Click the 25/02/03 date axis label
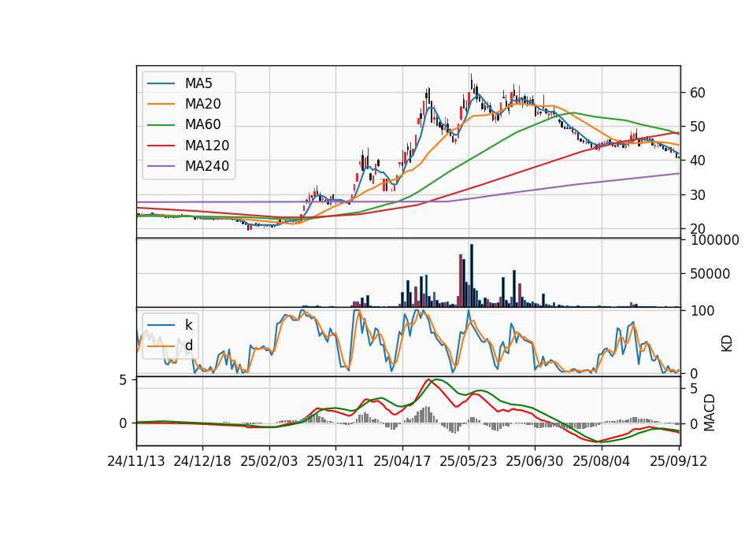The height and width of the screenshot is (543, 756). [x=269, y=461]
